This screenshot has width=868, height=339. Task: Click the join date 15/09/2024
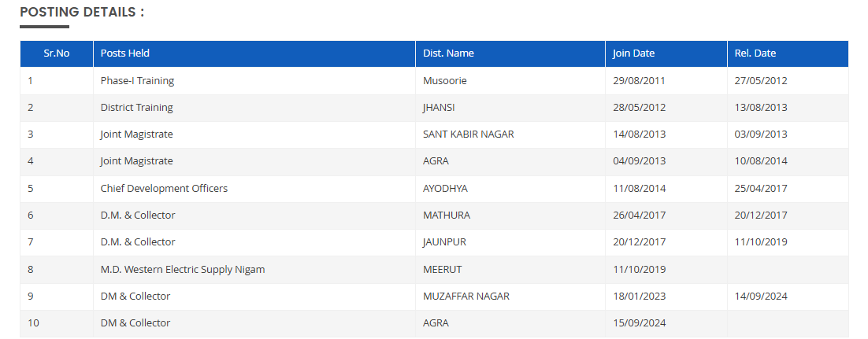[639, 323]
